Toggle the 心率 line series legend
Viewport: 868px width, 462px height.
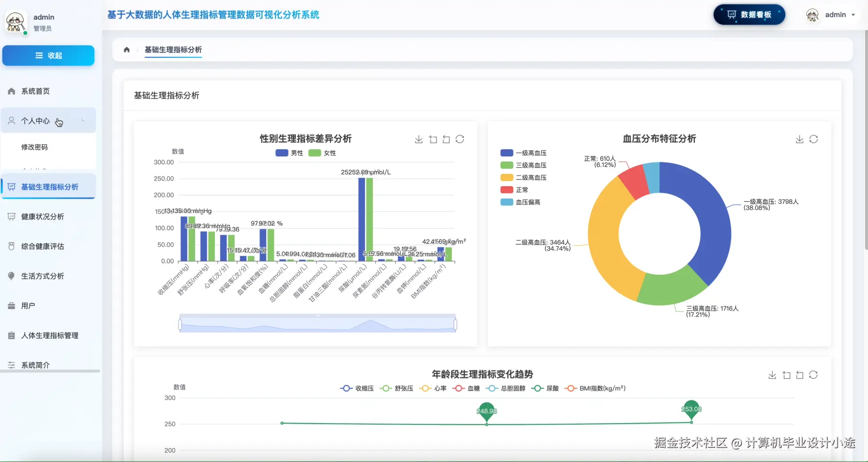tap(433, 388)
